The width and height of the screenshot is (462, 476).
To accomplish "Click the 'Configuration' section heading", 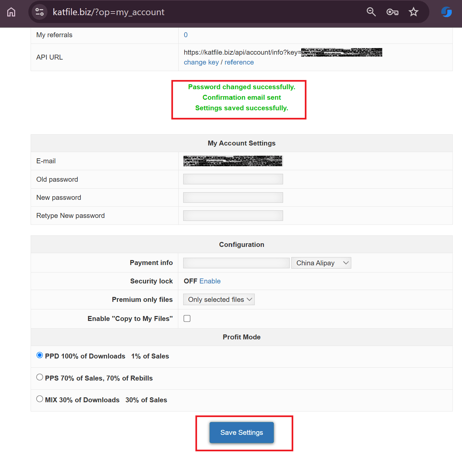I will point(242,245).
